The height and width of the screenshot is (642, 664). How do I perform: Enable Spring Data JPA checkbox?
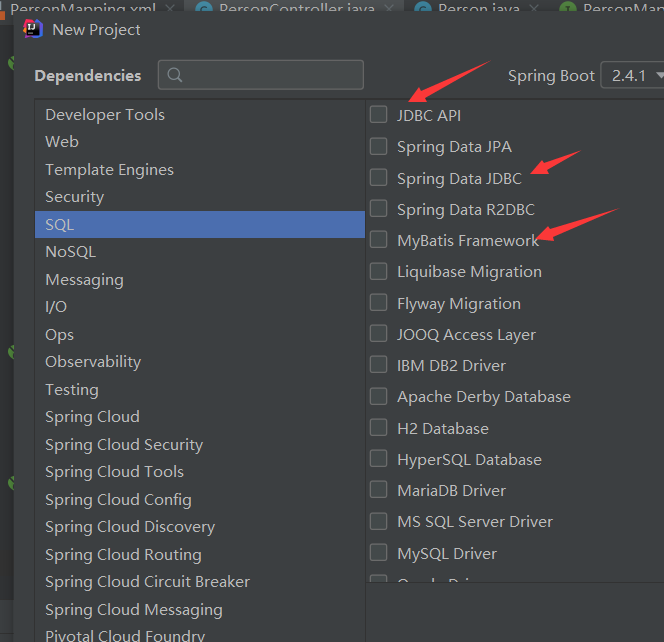pos(378,146)
